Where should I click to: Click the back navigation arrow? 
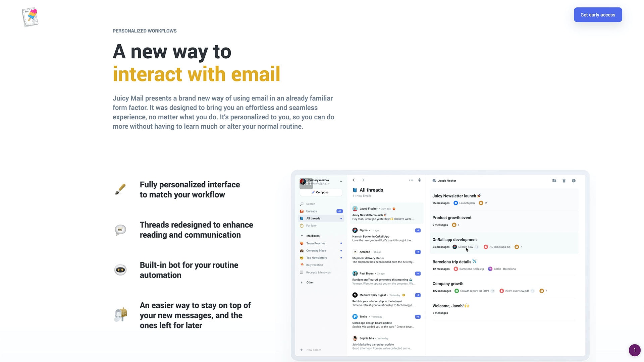pos(354,180)
